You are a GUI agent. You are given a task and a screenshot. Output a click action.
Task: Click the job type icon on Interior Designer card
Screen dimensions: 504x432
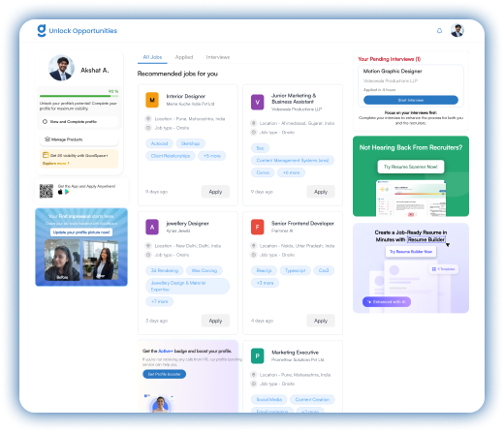point(148,128)
